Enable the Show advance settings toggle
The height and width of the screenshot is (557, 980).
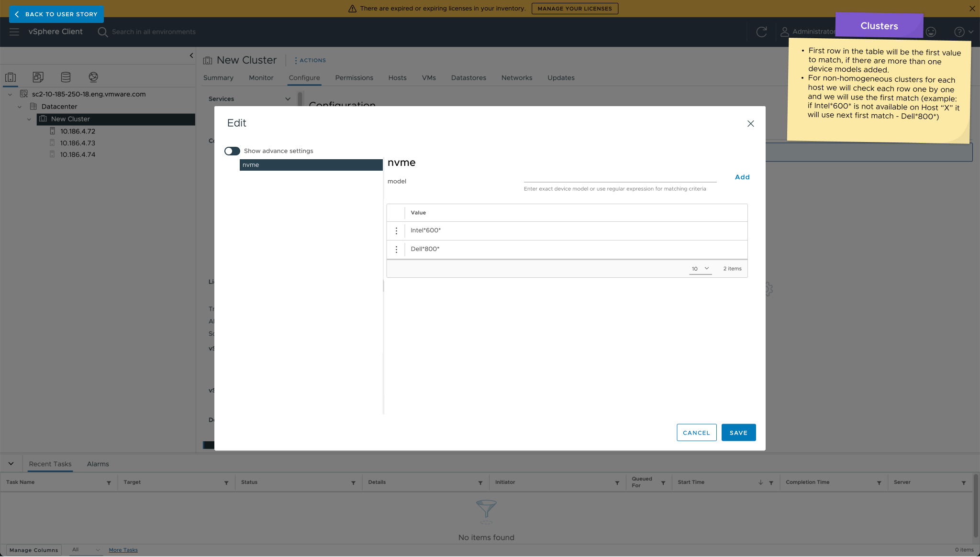point(232,151)
